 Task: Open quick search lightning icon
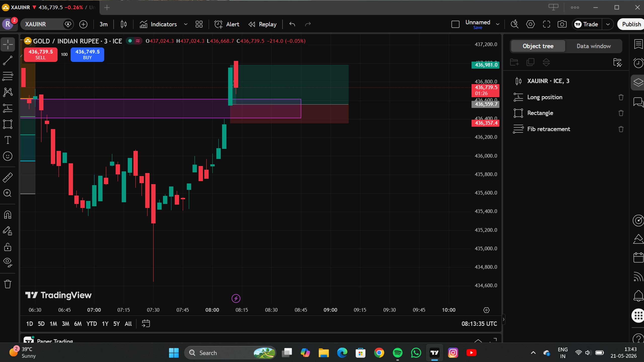tap(514, 24)
